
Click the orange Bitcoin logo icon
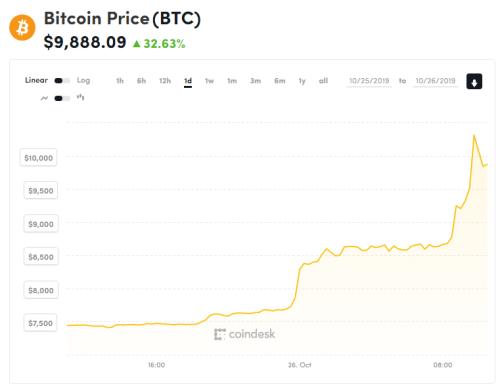point(22,28)
